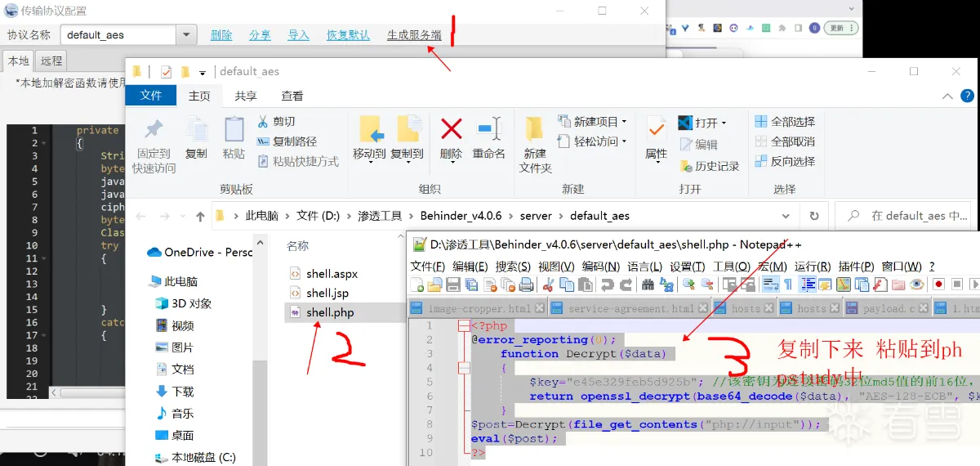Open the Open (打开) dropdown in ribbon
This screenshot has width=980, height=466.
click(724, 123)
